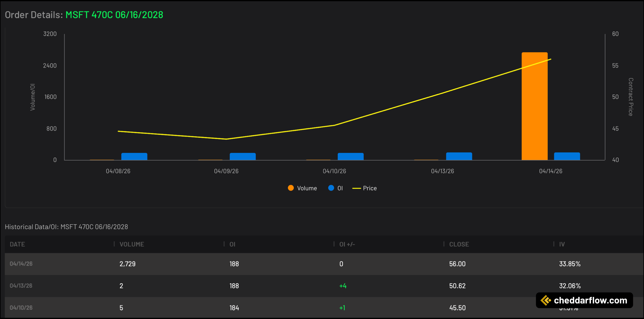Click the 04/13/26 x-axis label
The height and width of the screenshot is (319, 644).
coord(442,171)
